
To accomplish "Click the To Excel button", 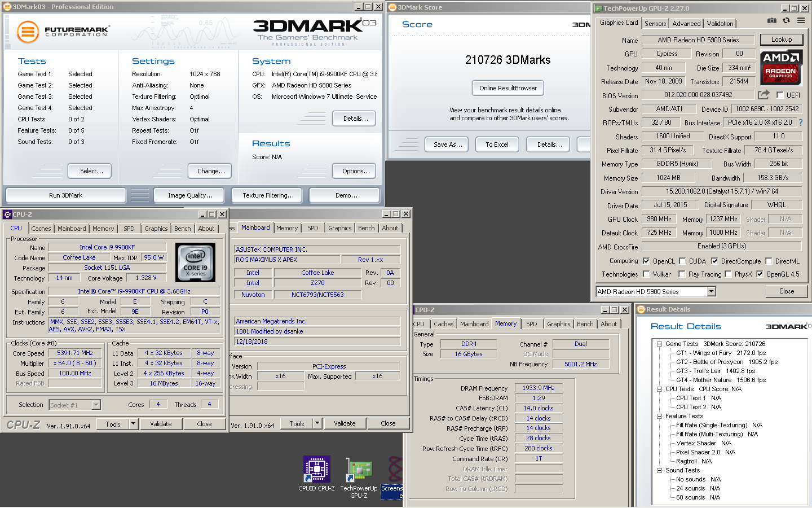I will pyautogui.click(x=497, y=144).
